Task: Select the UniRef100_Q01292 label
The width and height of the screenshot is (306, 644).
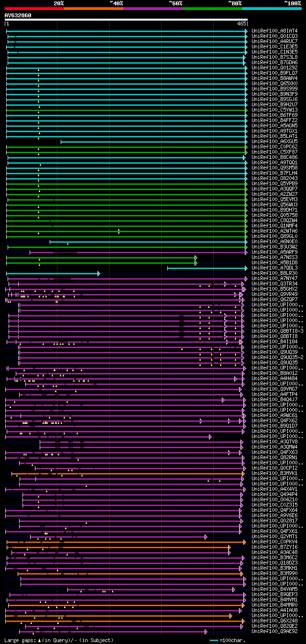Action: click(274, 68)
